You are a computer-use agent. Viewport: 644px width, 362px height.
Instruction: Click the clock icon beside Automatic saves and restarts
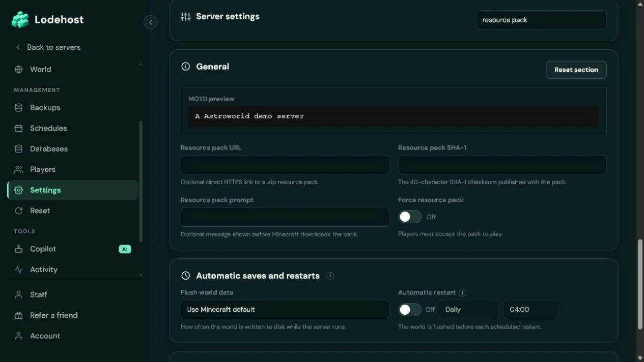186,276
